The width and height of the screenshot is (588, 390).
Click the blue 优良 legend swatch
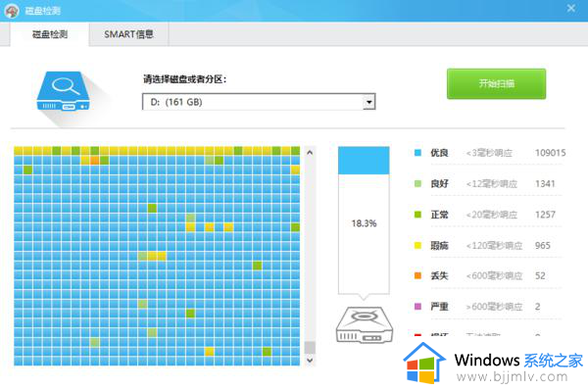(417, 153)
